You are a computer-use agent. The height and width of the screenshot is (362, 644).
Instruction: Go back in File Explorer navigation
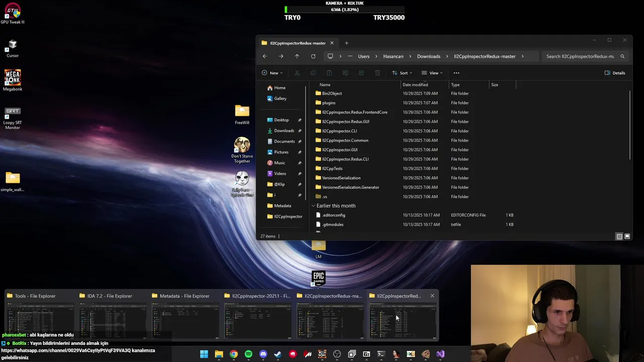(265, 56)
